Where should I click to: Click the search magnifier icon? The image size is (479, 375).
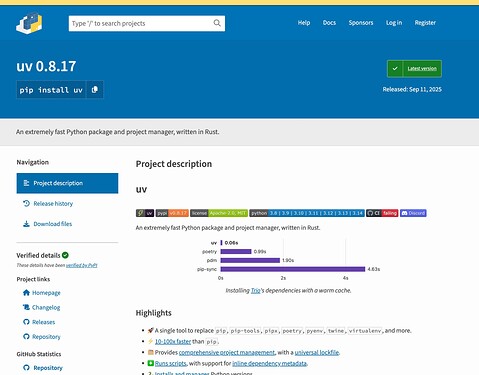click(x=217, y=23)
